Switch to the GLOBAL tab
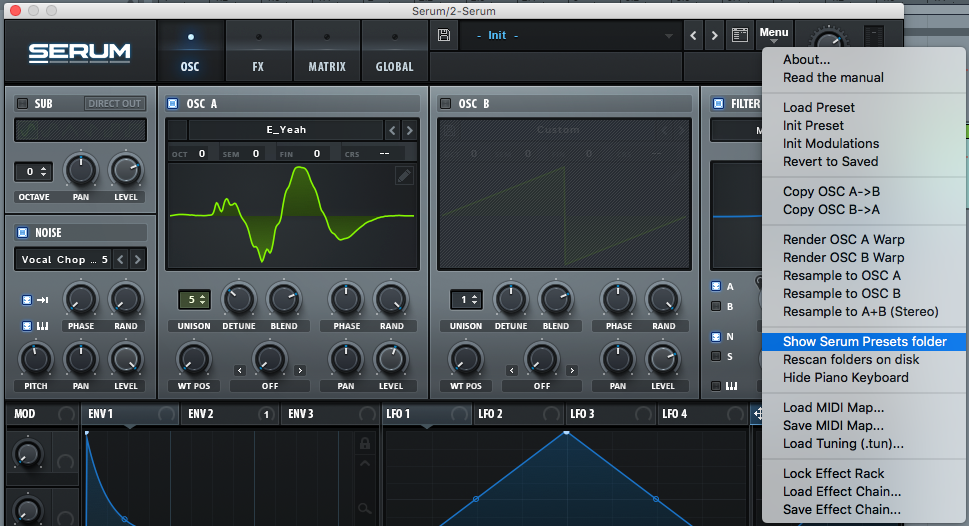969x526 pixels. 394,51
